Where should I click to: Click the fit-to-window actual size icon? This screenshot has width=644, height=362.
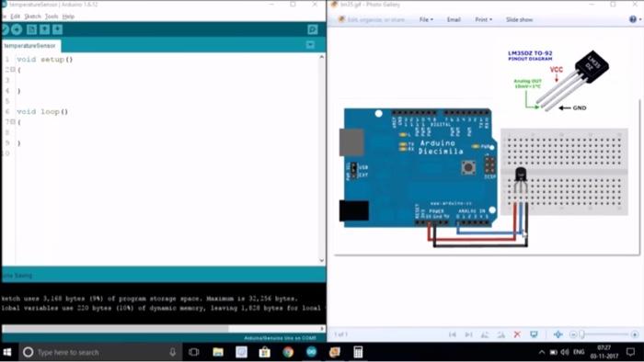558,334
